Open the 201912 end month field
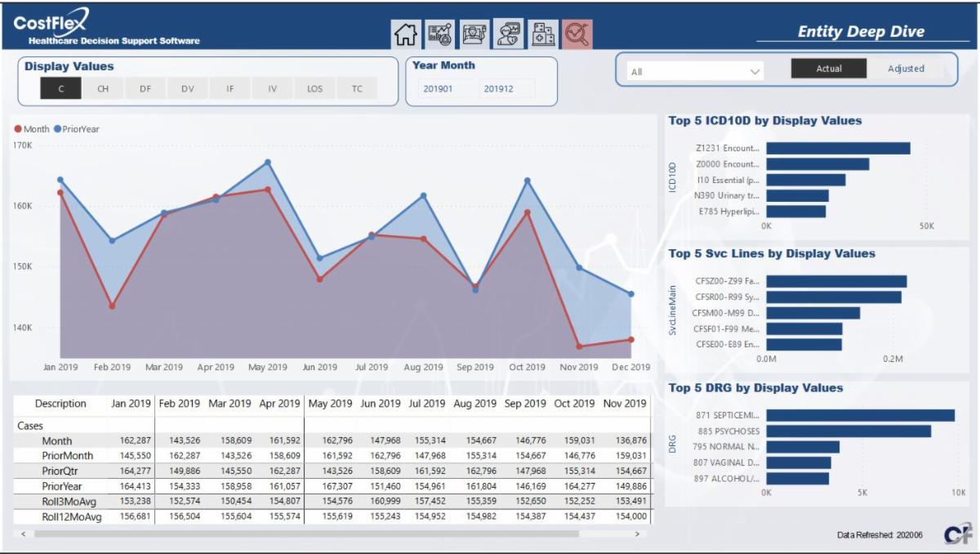980x554 pixels. 498,88
